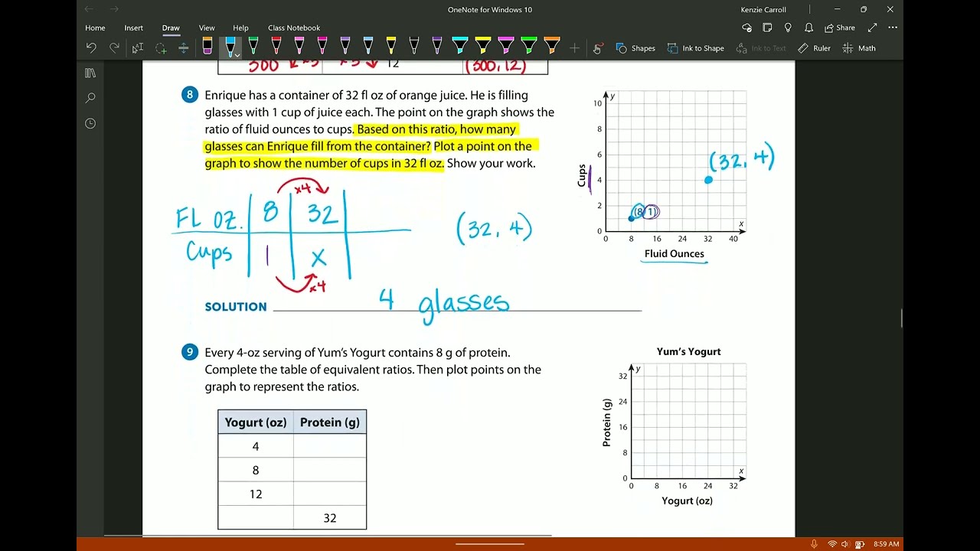Open the Class Notebook tab
The image size is (980, 551).
pos(294,28)
